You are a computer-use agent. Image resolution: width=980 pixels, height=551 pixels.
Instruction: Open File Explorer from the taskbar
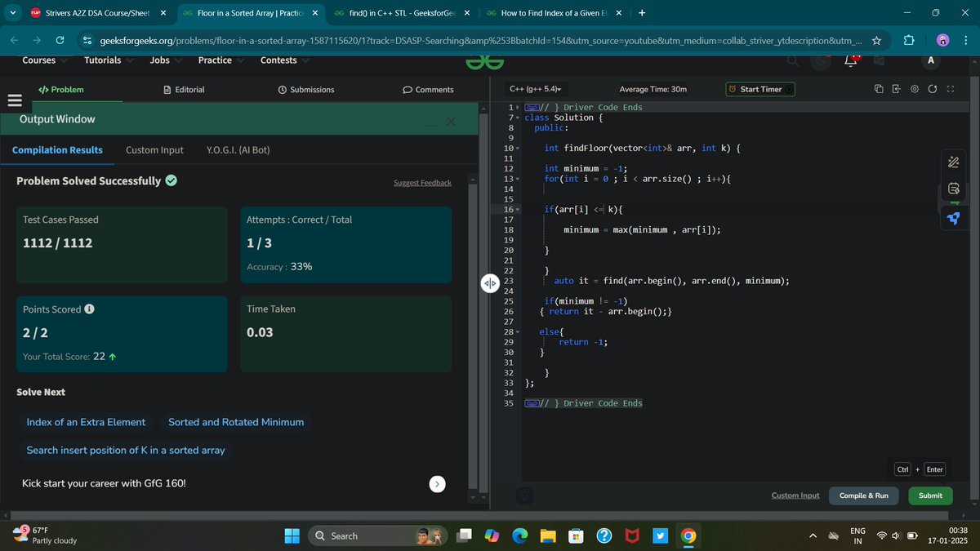pyautogui.click(x=547, y=536)
